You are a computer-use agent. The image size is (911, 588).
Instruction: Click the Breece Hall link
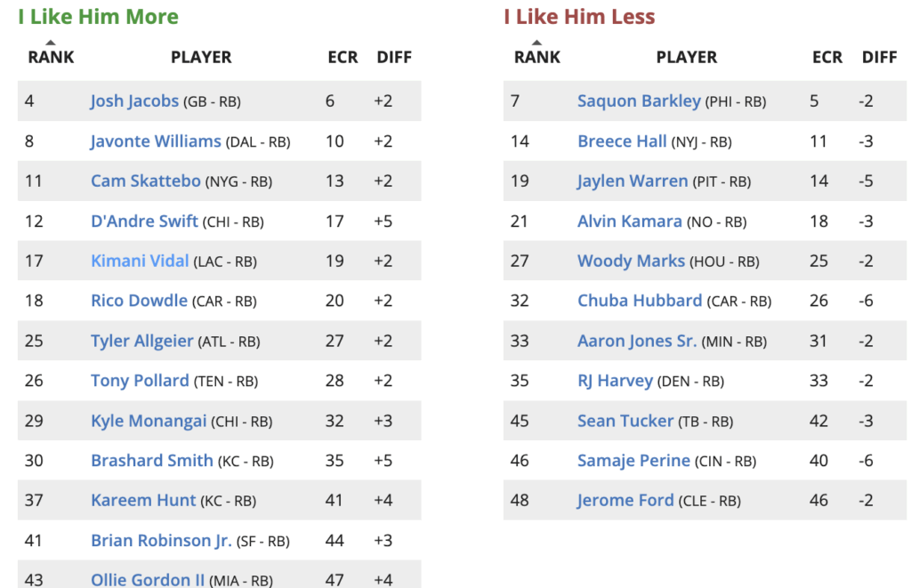tap(622, 141)
